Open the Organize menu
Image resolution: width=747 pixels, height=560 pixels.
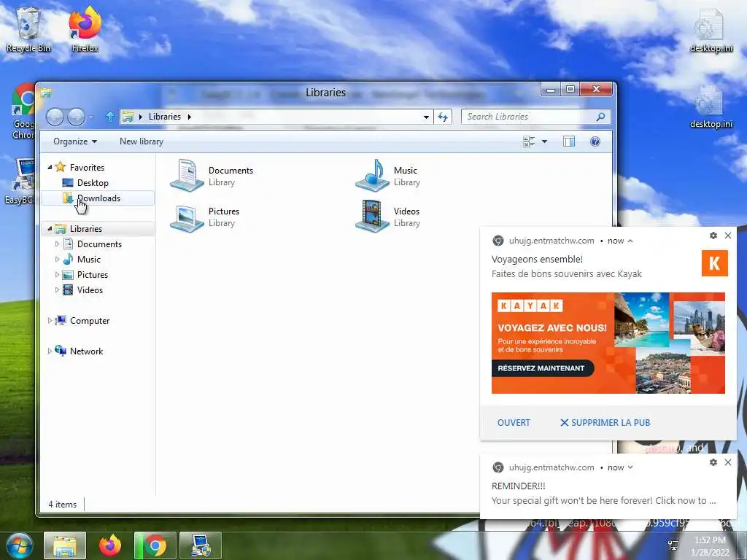75,141
